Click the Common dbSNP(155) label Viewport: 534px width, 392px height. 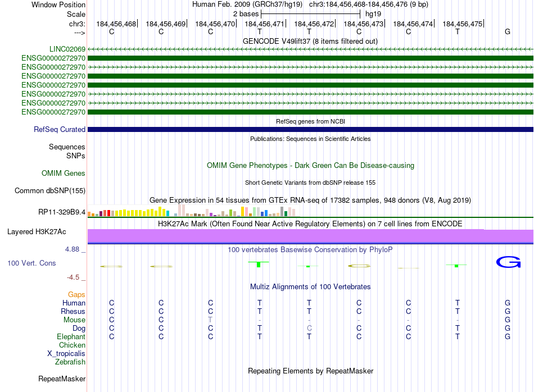click(x=50, y=190)
